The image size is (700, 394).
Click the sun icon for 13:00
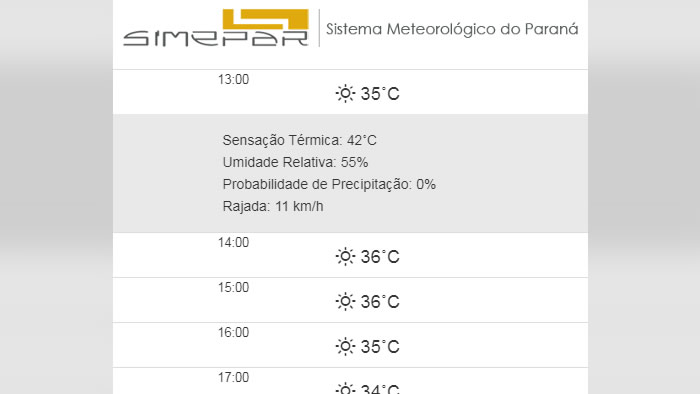pyautogui.click(x=345, y=94)
